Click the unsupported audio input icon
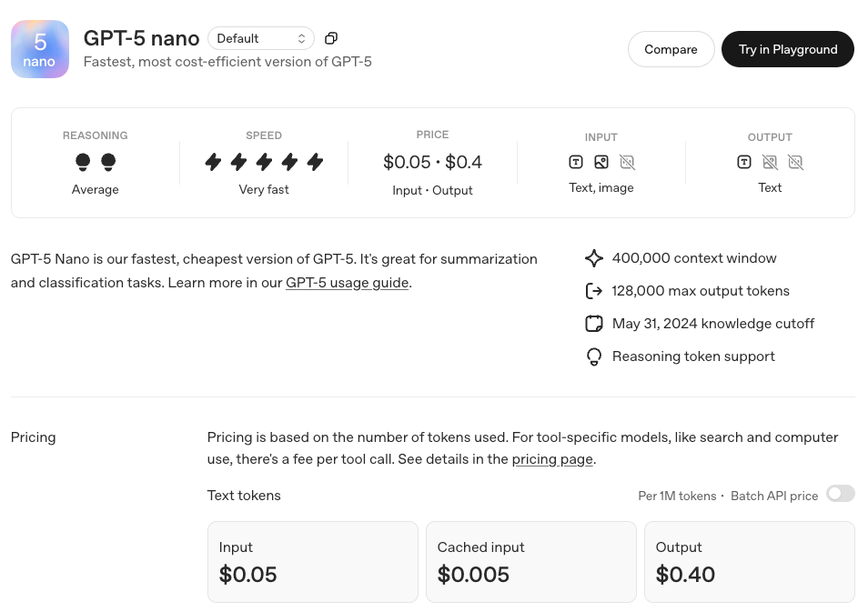 tap(627, 162)
